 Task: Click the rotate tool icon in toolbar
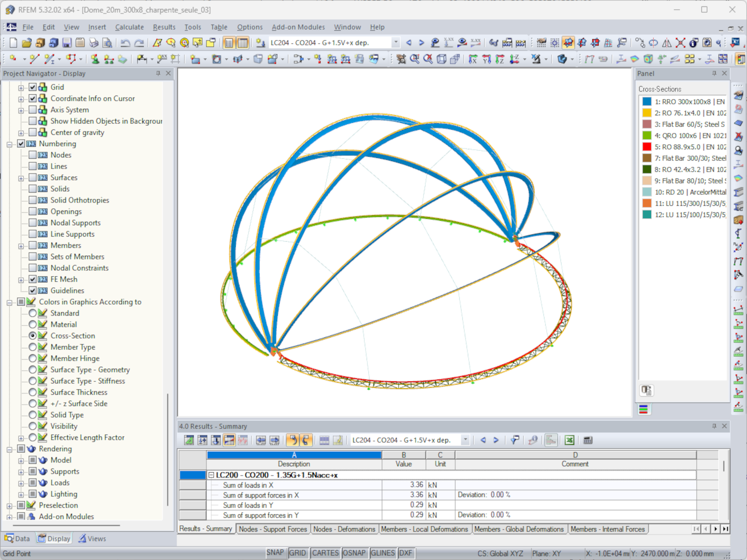653,43
